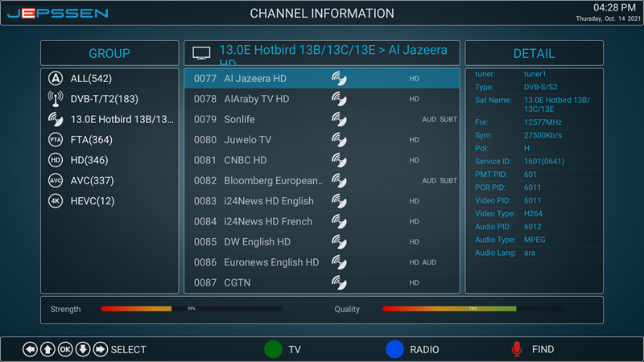
Task: Click the green TV button
Action: (x=273, y=349)
